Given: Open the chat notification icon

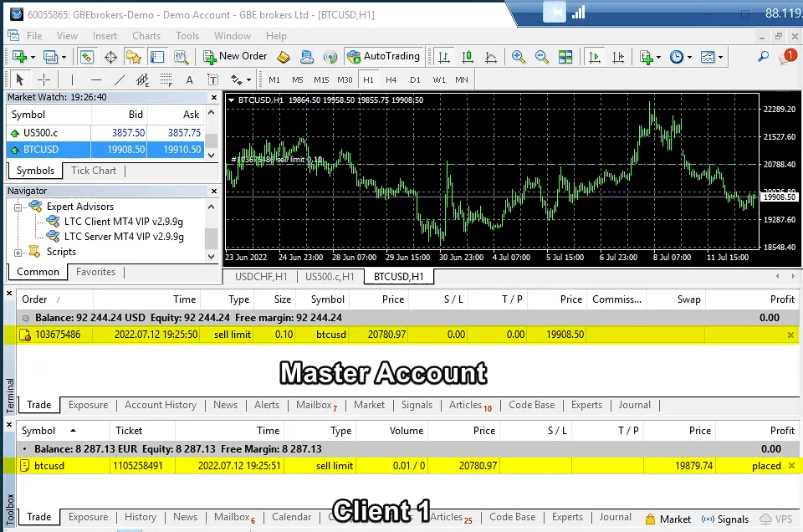Looking at the screenshot, I should tap(787, 56).
